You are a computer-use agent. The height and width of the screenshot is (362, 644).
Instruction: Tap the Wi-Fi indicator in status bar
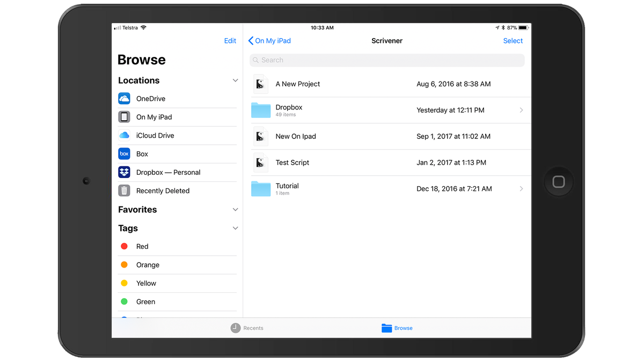(x=143, y=28)
